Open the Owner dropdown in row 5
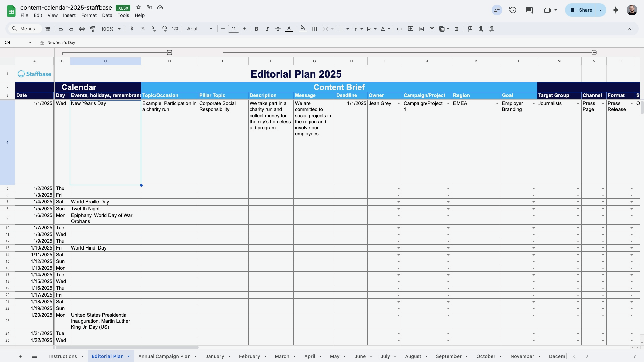644x362 pixels. (x=398, y=188)
